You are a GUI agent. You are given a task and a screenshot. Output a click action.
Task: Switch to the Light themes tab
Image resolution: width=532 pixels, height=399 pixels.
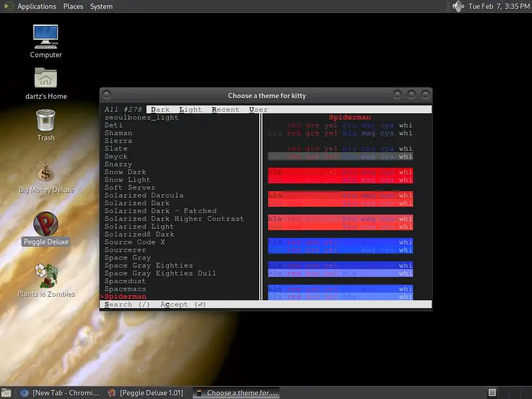190,110
